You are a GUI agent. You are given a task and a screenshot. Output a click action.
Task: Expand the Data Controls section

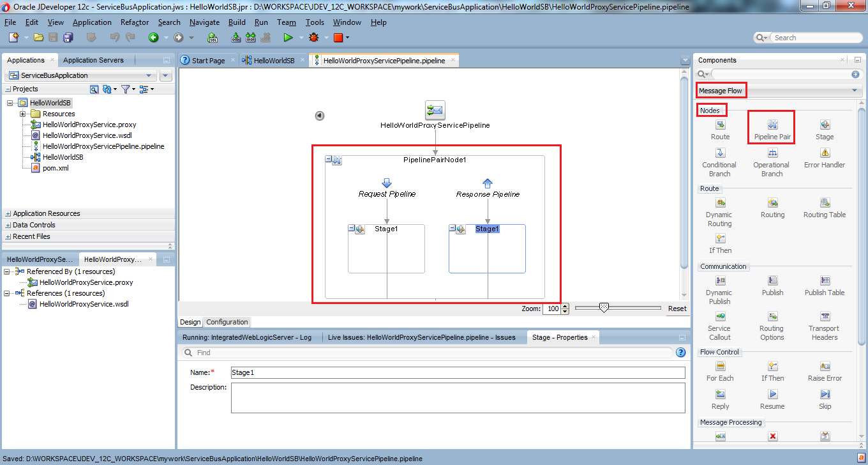(x=8, y=225)
